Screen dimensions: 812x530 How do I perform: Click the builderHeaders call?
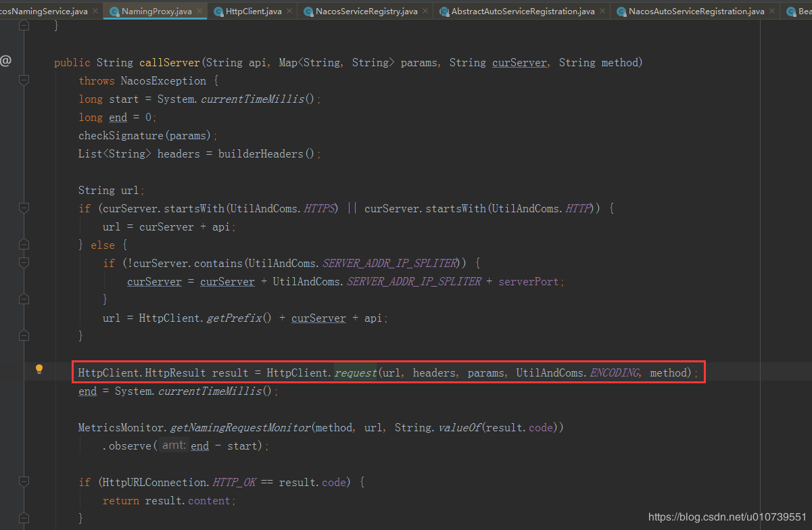[260, 153]
